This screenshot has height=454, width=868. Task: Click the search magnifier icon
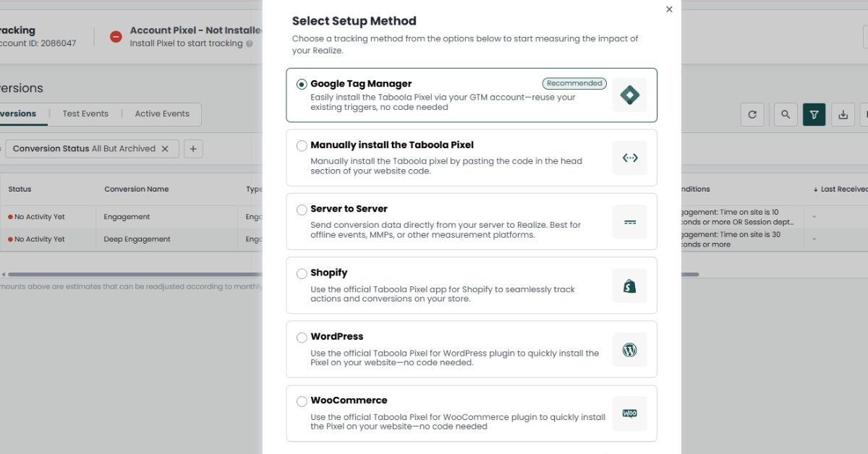[x=786, y=114]
